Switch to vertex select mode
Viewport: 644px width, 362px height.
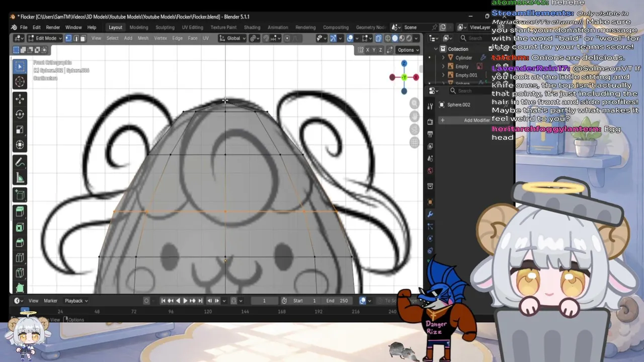(68, 38)
